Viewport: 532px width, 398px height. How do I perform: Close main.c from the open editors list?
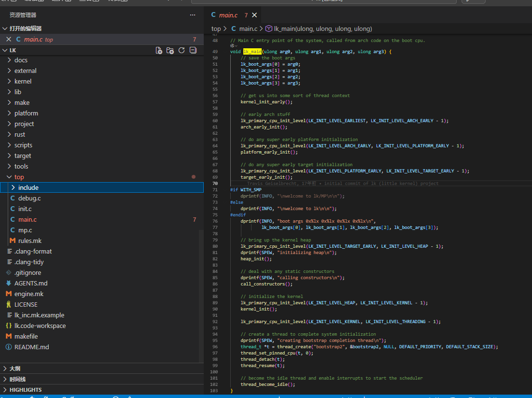tap(9, 40)
